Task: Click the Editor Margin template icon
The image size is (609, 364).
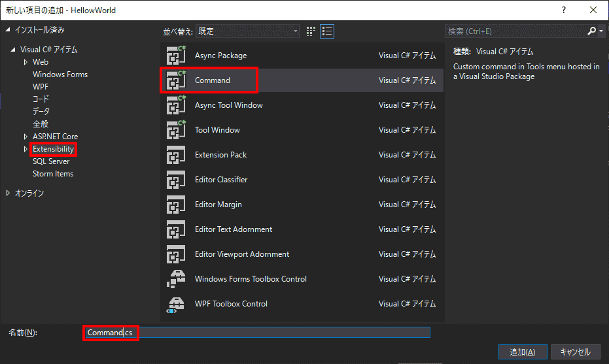Action: pos(176,205)
